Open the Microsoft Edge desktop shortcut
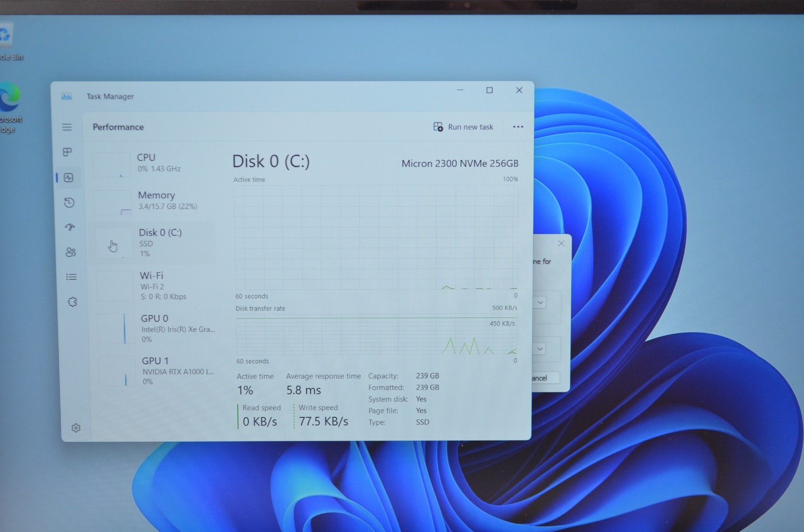804x532 pixels. pos(10,108)
